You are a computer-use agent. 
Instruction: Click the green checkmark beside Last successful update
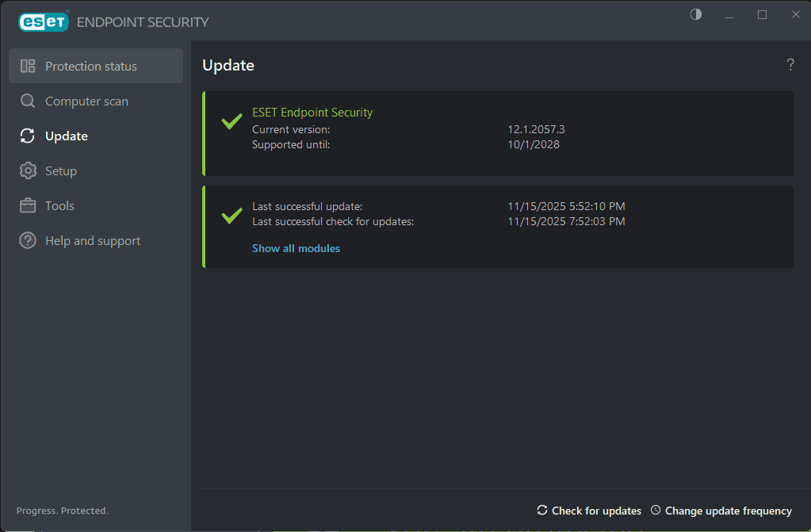[231, 216]
